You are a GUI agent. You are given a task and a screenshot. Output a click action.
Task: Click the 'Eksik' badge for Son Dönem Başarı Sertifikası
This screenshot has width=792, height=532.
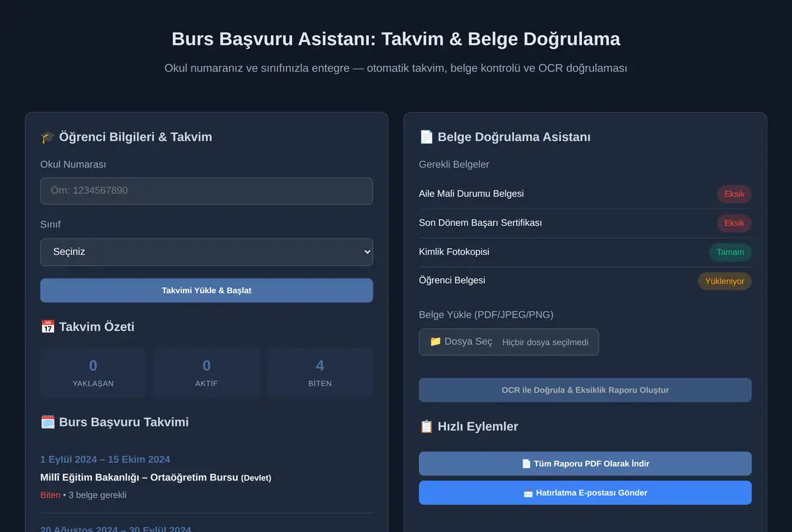[734, 223]
